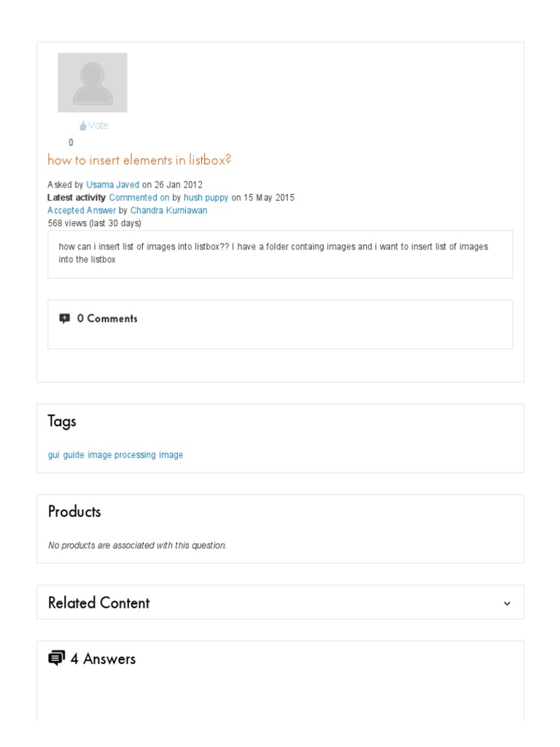Viewport: 560px width, 747px height.
Task: Open hush puppy's profile link
Action: [x=206, y=198]
